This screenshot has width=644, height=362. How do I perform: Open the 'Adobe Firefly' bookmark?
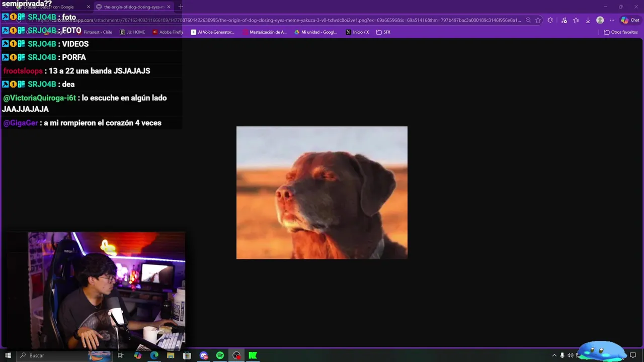point(168,32)
